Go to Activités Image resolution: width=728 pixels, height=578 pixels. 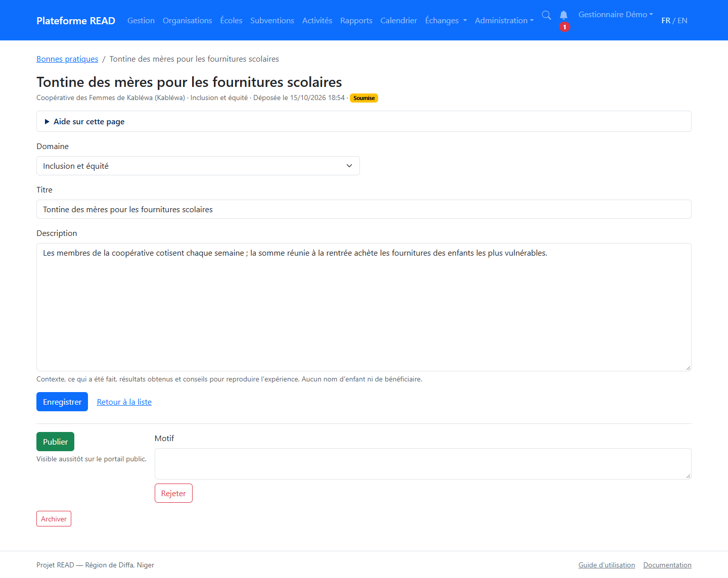pos(317,20)
